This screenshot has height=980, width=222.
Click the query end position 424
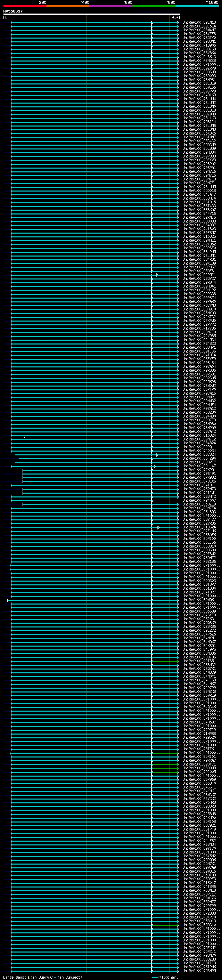tap(175, 17)
